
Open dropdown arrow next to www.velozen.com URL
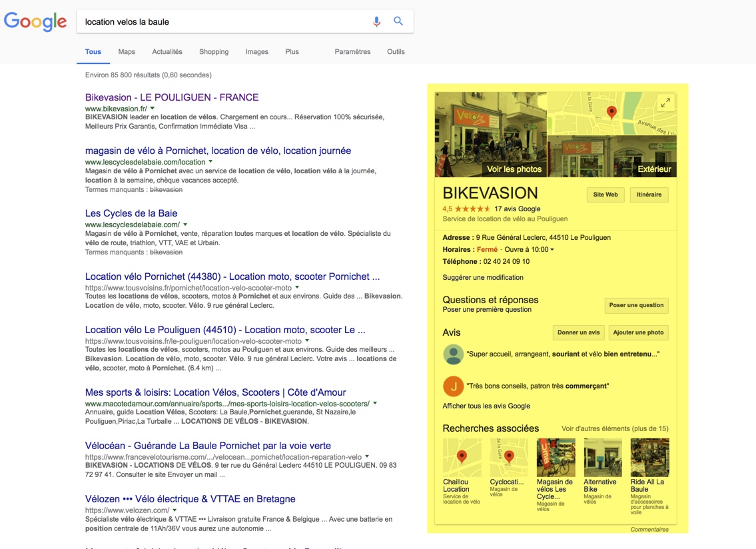pos(175,510)
